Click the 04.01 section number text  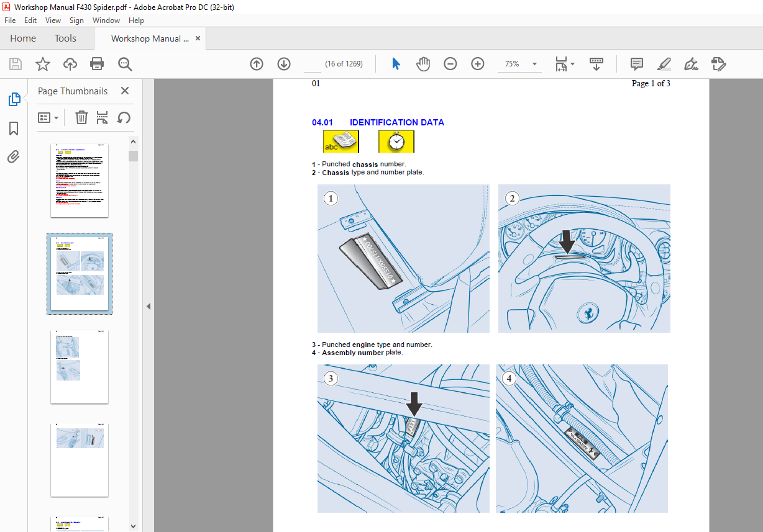322,122
